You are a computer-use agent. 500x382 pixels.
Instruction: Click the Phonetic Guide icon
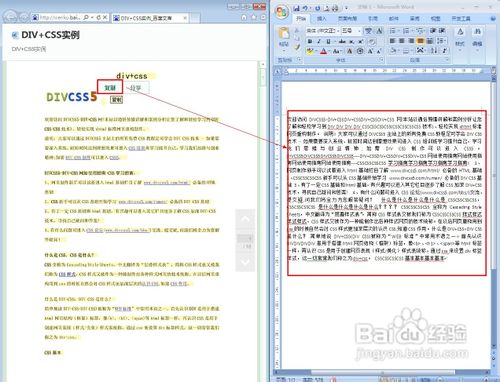pyautogui.click(x=368, y=31)
